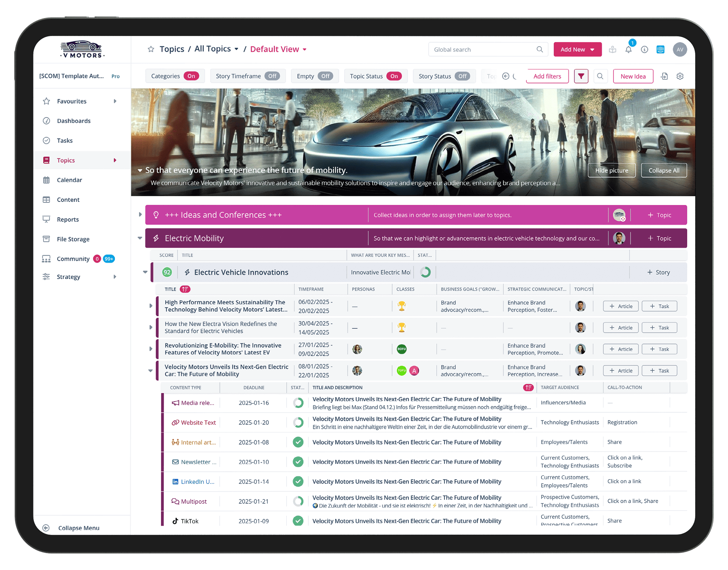The height and width of the screenshot is (570, 728).
Task: Toggle the Categories filter off
Action: pos(191,76)
